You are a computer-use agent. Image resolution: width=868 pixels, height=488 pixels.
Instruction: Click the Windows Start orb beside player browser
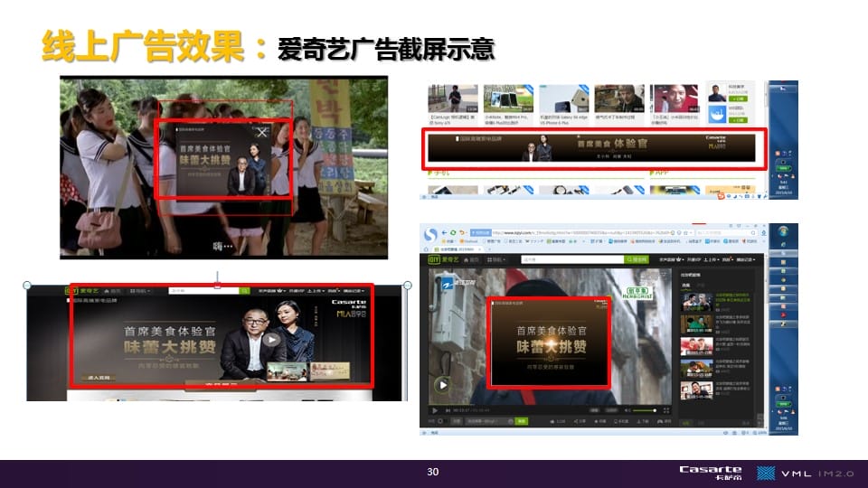pos(783,231)
